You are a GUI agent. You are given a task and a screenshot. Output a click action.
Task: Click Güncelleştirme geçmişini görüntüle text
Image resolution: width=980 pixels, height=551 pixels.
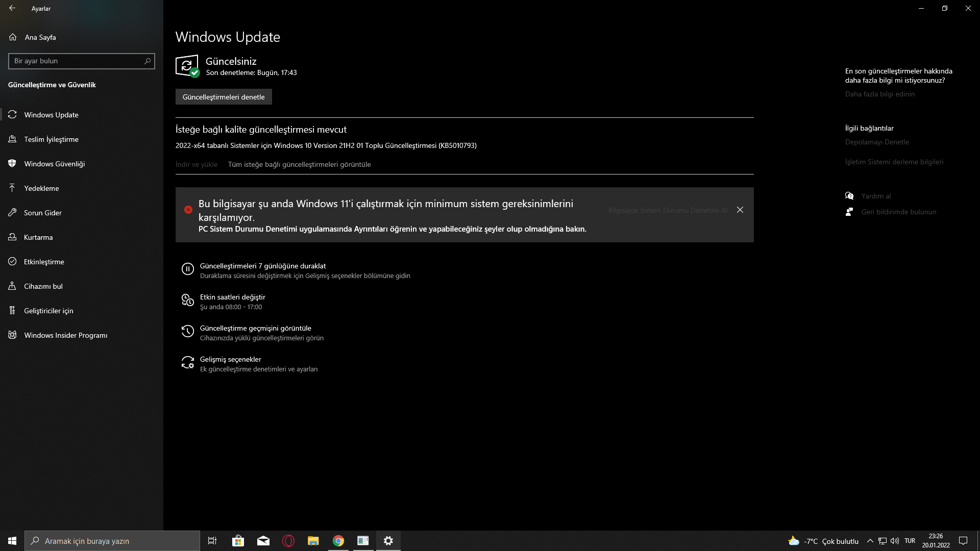256,328
